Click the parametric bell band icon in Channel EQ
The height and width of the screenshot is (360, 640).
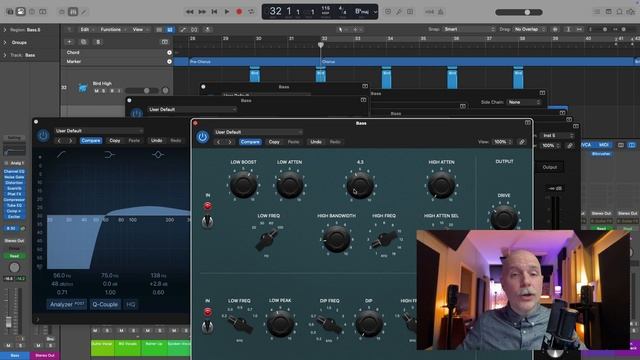[158, 154]
